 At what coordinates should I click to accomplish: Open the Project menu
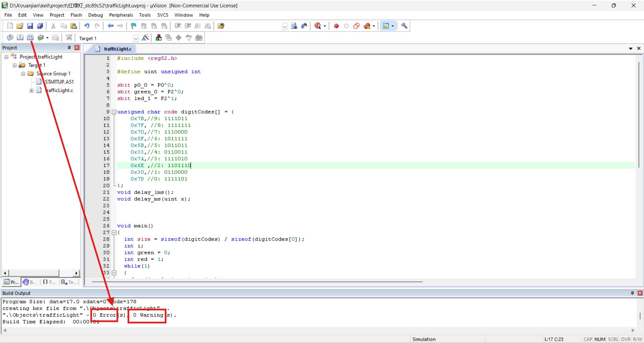click(x=57, y=15)
